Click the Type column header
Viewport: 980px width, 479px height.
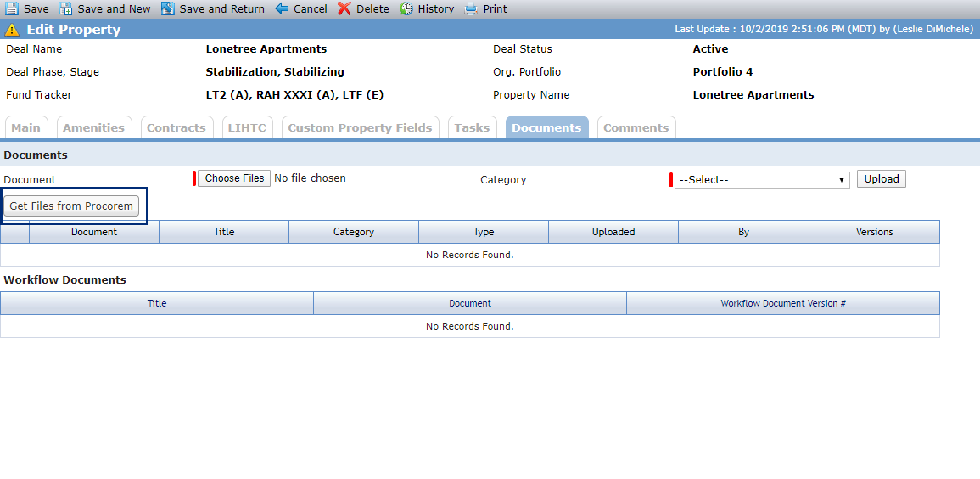click(x=484, y=231)
